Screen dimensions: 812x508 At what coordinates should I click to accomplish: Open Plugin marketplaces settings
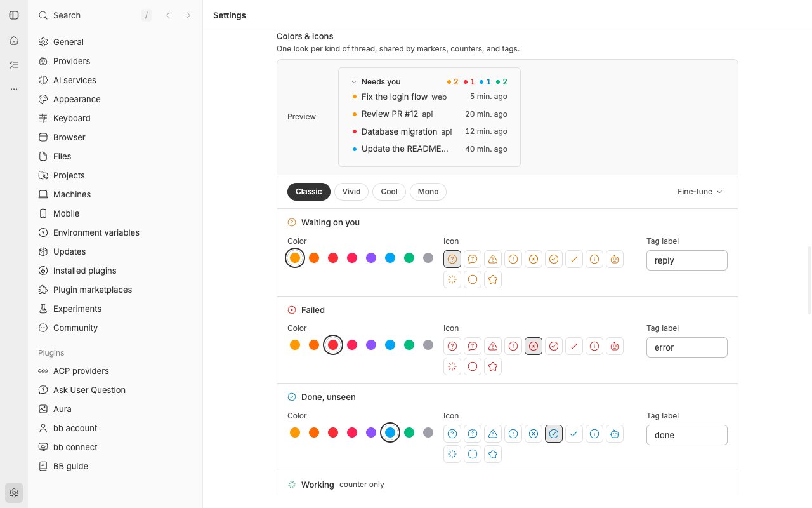coord(117,290)
